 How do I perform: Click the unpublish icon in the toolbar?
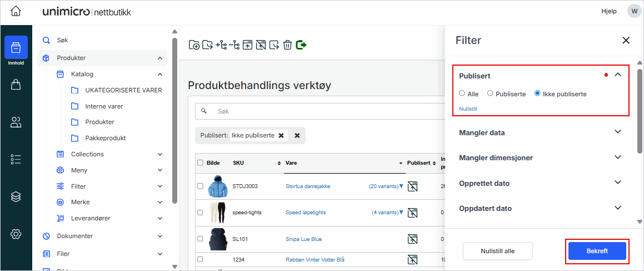tap(261, 45)
